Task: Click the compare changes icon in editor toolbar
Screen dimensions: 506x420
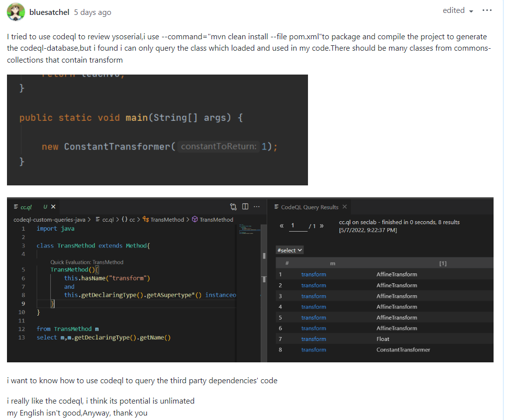Action: click(x=233, y=207)
